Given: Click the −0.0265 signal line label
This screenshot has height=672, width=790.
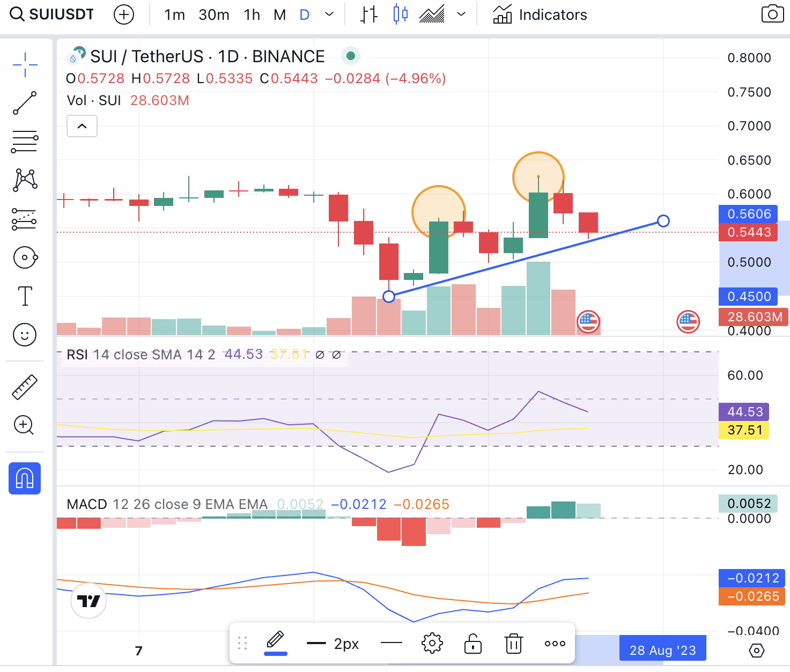Looking at the screenshot, I should click(x=751, y=596).
